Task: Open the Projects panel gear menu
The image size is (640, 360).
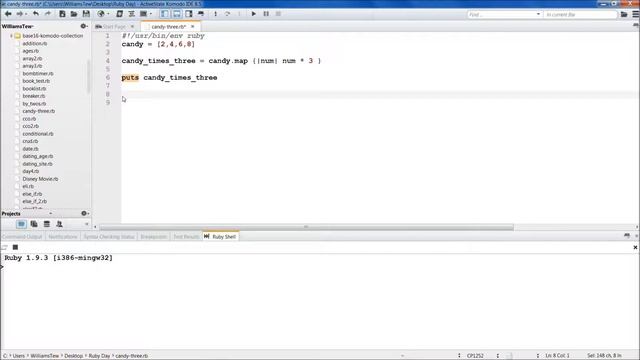Action: (84, 213)
